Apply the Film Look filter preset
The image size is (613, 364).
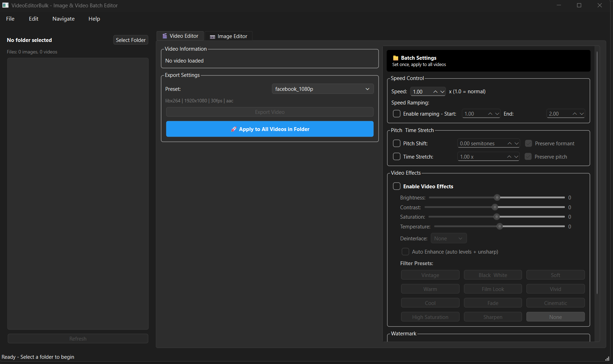[x=493, y=289]
